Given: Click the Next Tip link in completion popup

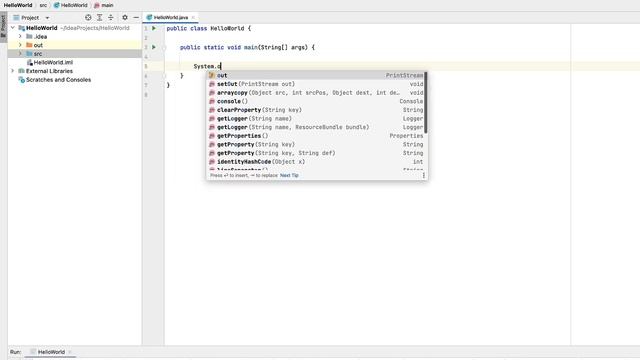Looking at the screenshot, I should coord(289,176).
